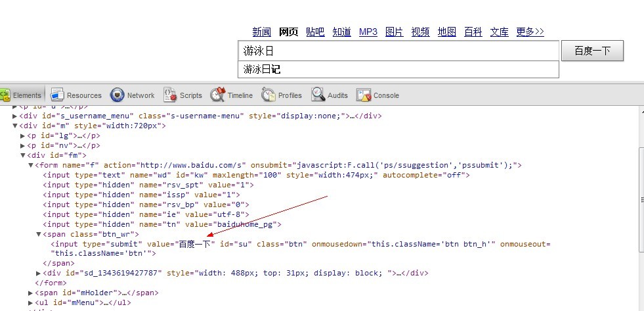Open the 更多>> link
Viewport: 644px width, 311px height.
click(x=530, y=32)
